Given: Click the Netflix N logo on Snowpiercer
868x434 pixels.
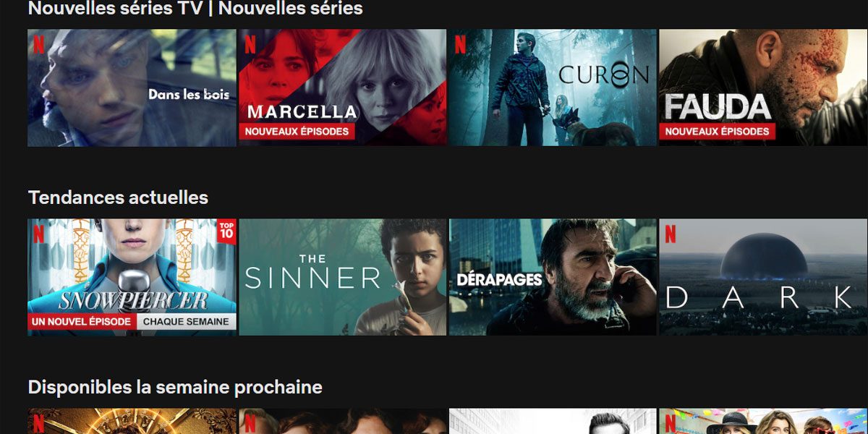Looking at the screenshot, I should point(38,234).
